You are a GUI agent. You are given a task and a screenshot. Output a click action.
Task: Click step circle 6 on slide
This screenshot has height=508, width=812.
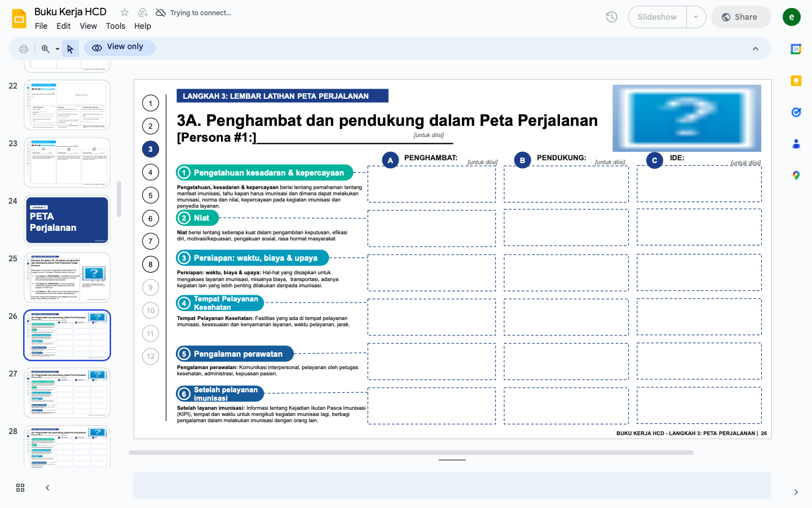click(x=151, y=218)
